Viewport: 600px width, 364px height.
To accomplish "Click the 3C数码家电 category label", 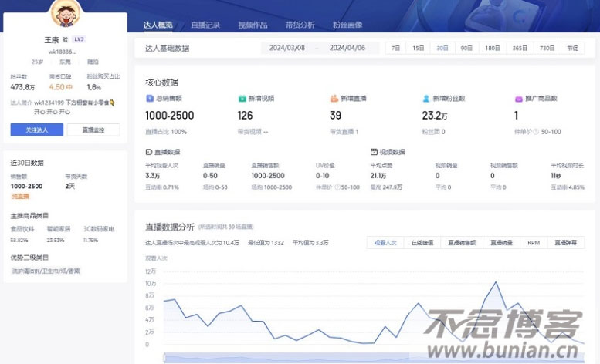I will pyautogui.click(x=99, y=229).
